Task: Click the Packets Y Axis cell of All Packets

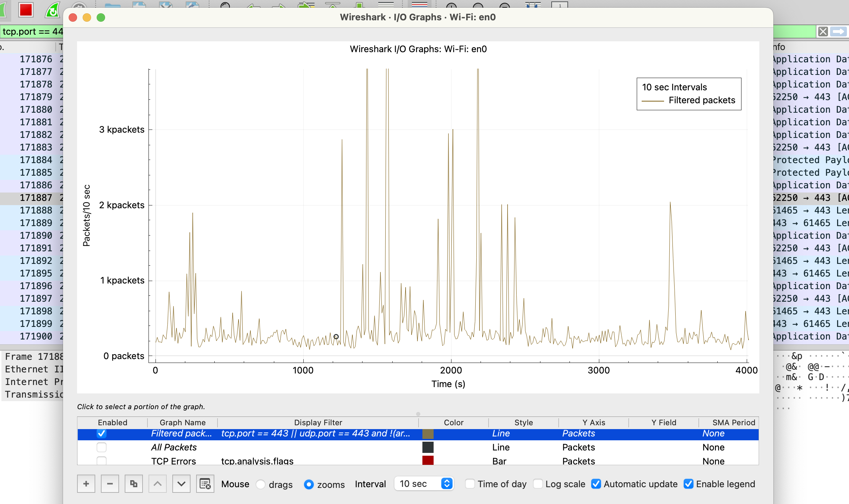Action: pyautogui.click(x=579, y=447)
